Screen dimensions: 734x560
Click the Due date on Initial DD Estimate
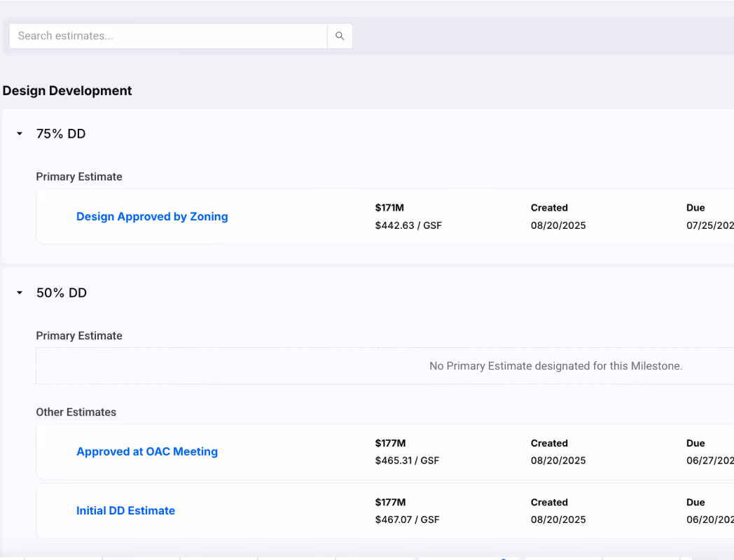[x=709, y=519]
